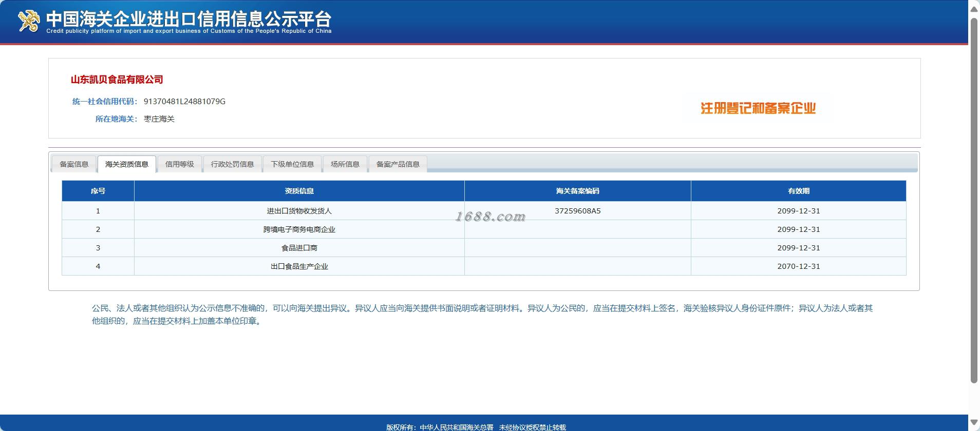This screenshot has height=431, width=980.
Task: Click the 海关备案编码 column header
Action: pos(578,191)
